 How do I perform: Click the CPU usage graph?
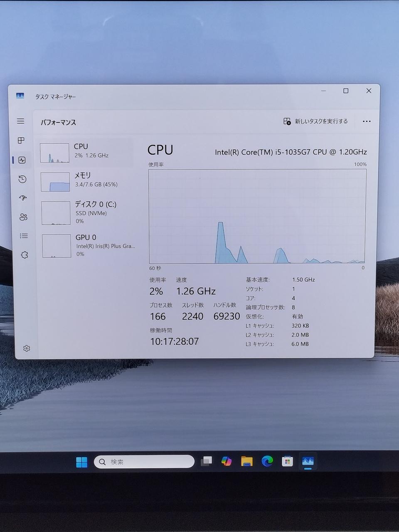pos(257,216)
